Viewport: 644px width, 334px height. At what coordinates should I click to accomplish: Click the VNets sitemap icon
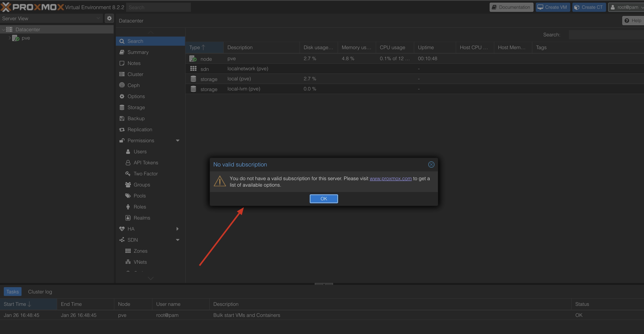point(128,262)
